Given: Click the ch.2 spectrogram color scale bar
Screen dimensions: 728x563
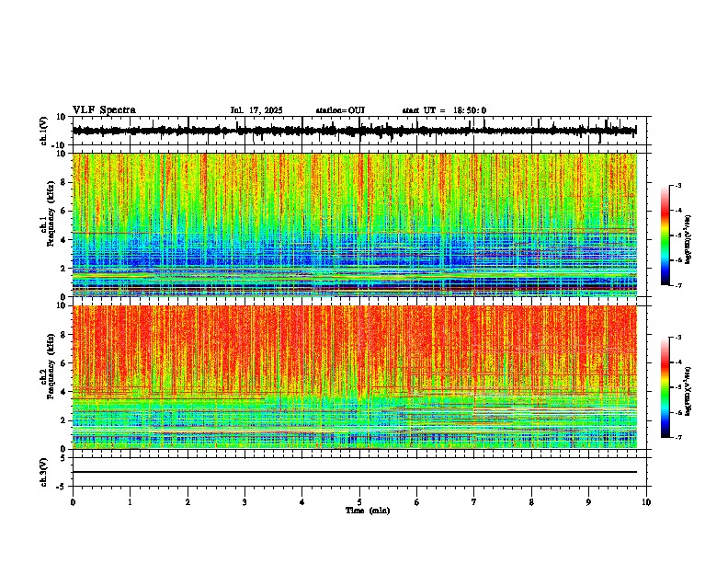Looking at the screenshot, I should (x=665, y=387).
